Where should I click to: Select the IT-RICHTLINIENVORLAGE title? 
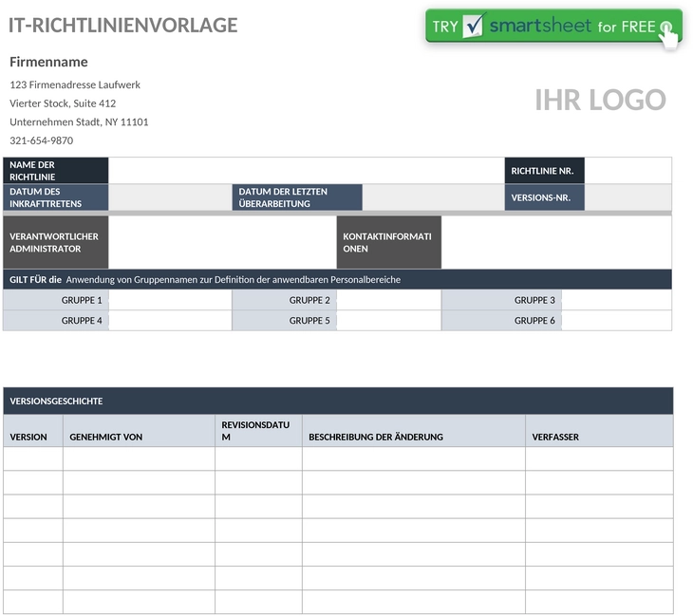click(122, 26)
